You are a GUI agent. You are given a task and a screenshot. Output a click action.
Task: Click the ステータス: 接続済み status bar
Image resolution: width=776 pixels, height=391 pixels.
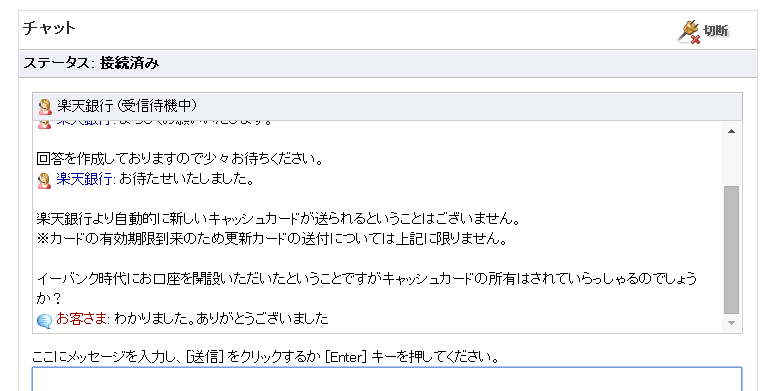(388, 63)
